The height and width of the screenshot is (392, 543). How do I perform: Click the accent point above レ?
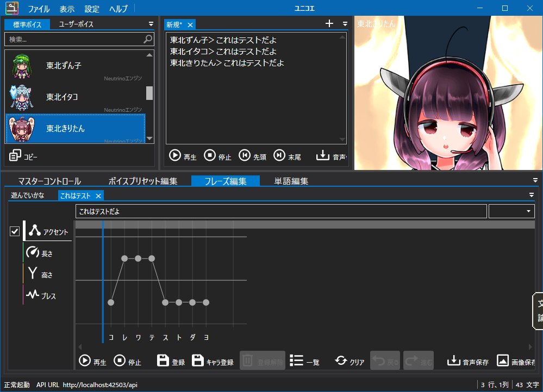click(x=124, y=258)
